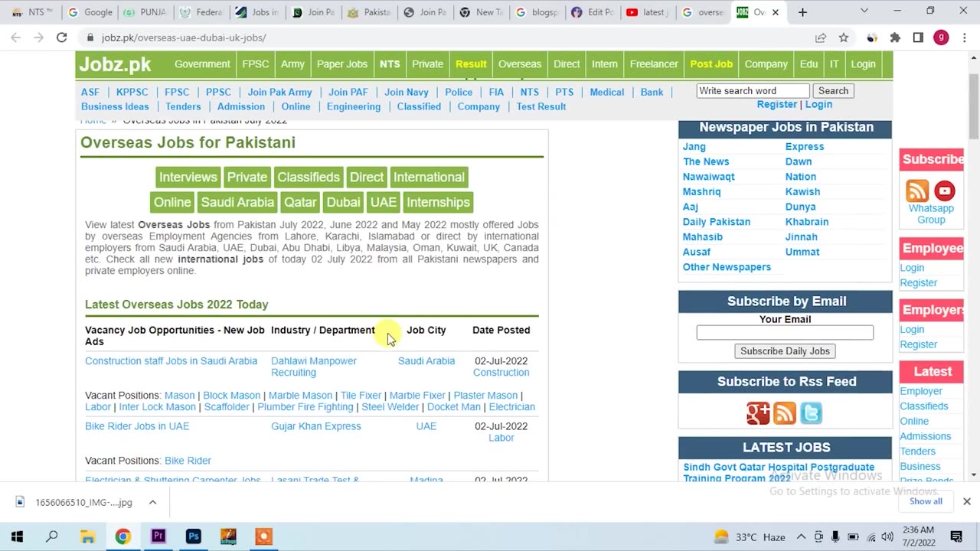Click the red YouTube icon under Subscribe

(x=945, y=190)
